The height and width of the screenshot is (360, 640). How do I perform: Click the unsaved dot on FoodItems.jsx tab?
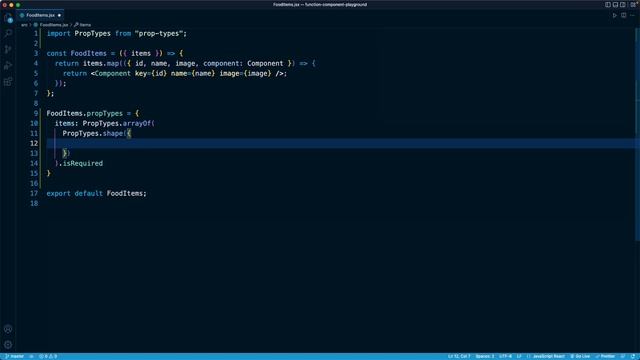[x=59, y=16]
